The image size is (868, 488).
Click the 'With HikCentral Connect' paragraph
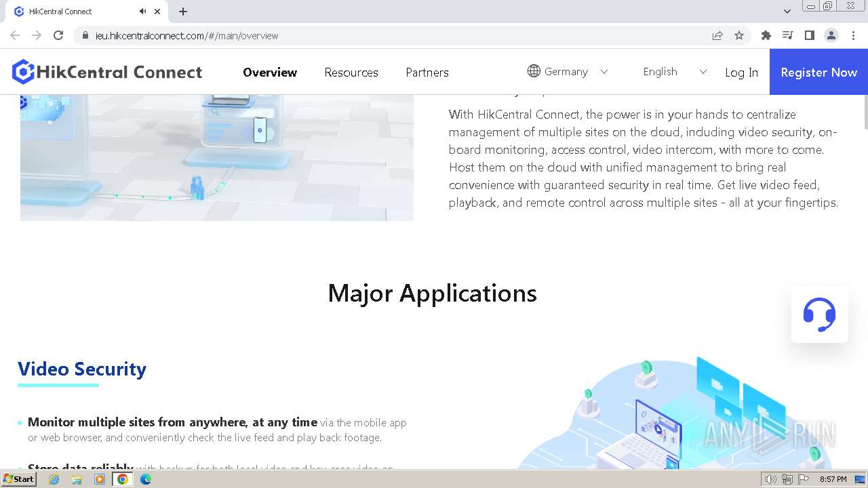[644, 159]
